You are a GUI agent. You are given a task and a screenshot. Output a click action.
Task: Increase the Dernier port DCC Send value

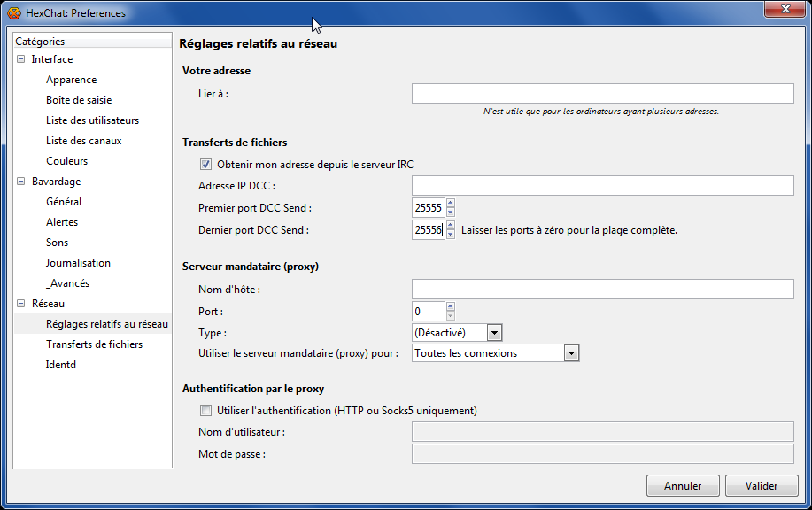(450, 225)
